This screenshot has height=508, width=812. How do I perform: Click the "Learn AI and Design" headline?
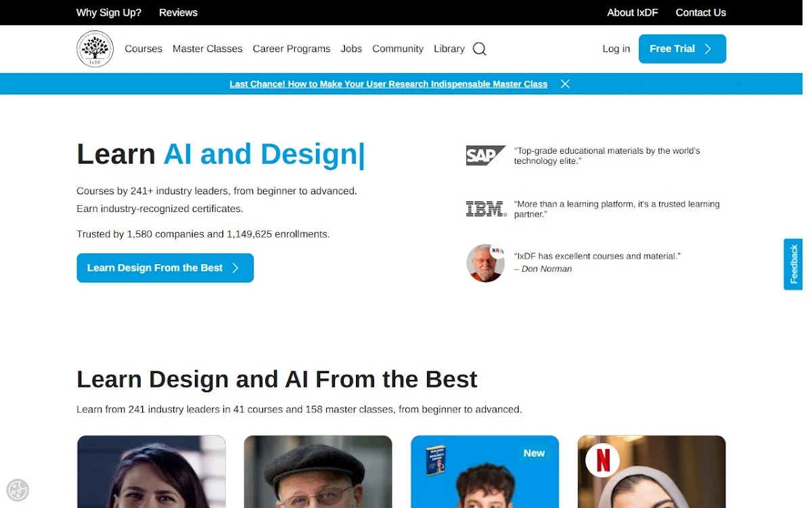tap(221, 154)
